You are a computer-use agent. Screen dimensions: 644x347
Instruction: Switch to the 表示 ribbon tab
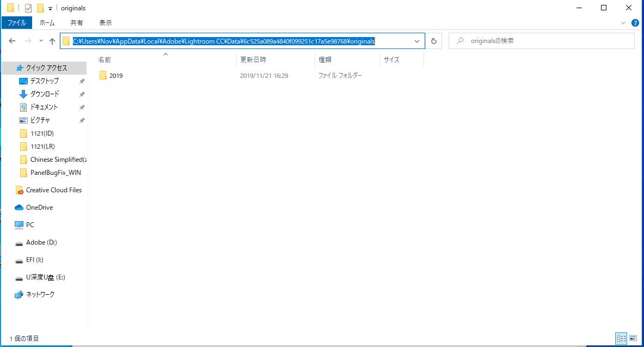(106, 22)
